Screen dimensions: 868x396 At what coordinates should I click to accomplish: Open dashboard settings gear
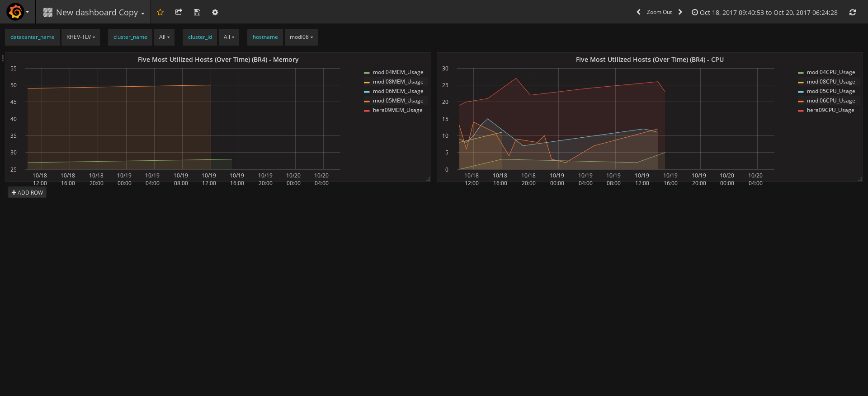tap(215, 12)
